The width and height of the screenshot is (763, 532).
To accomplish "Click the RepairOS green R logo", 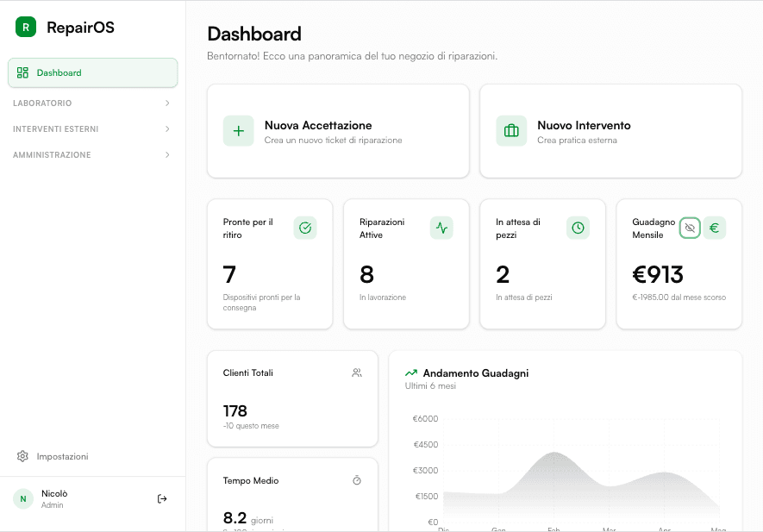I will coord(26,27).
